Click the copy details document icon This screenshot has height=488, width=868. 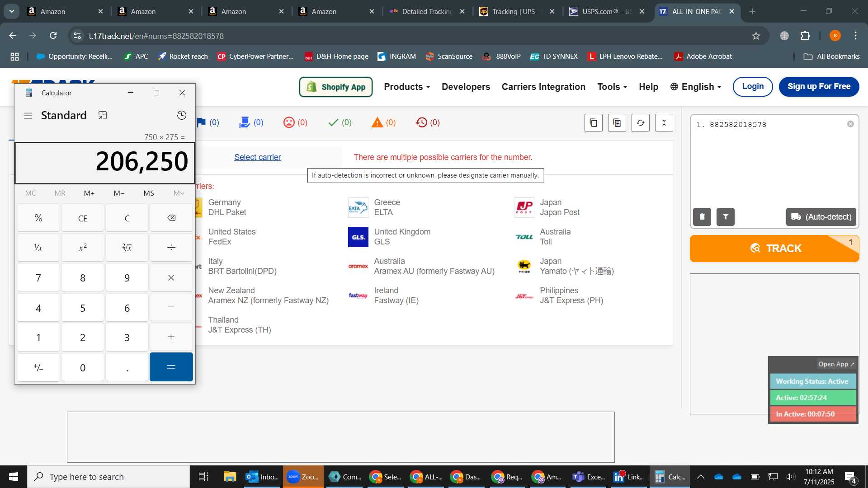click(x=617, y=123)
